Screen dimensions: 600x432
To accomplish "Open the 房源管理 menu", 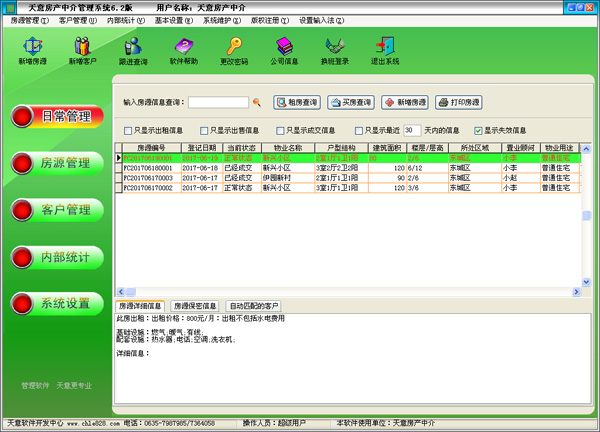I will (x=30, y=20).
